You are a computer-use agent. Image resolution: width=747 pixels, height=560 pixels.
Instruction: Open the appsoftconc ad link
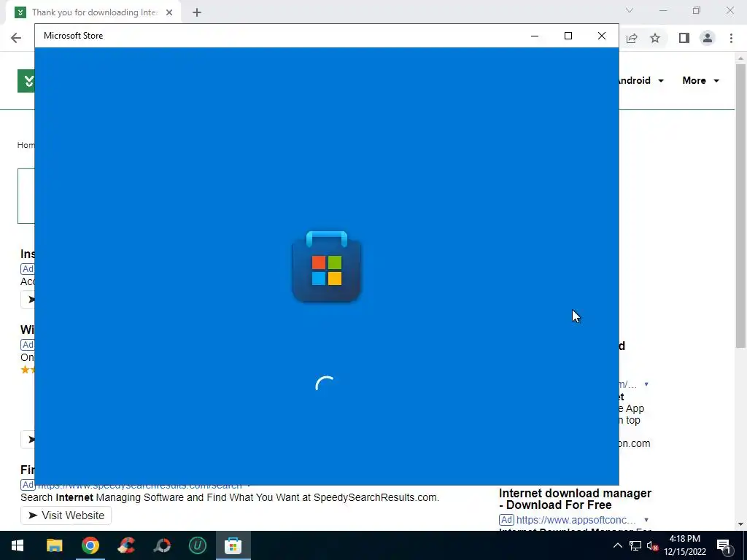point(576,520)
